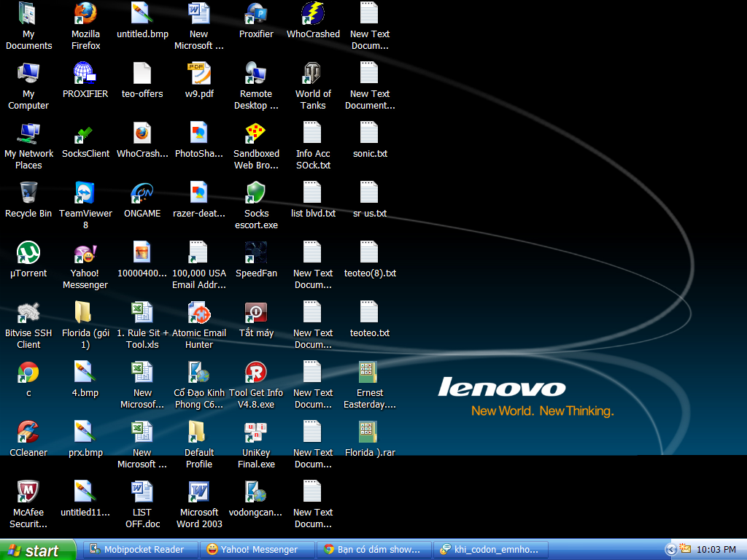Click the Recycle Bin icon
The width and height of the screenshot is (747, 560).
[x=28, y=193]
